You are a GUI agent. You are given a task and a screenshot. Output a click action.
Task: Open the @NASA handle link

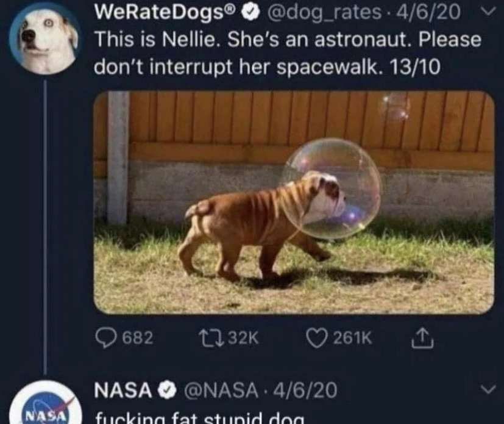tap(221, 390)
